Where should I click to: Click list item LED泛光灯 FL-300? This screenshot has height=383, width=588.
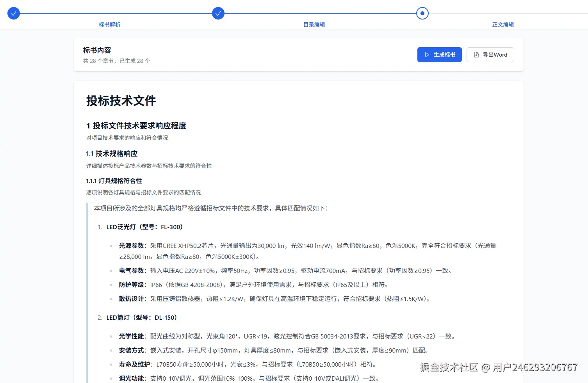pyautogui.click(x=144, y=227)
